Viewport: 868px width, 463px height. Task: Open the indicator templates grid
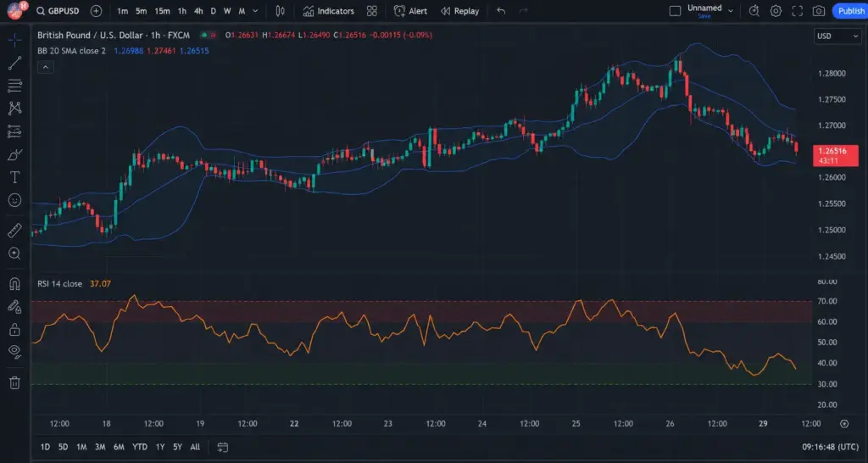tap(372, 11)
